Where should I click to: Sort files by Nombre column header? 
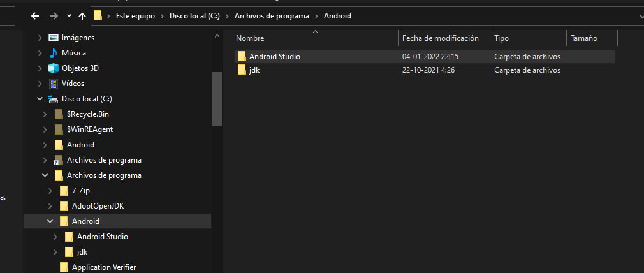coord(250,38)
